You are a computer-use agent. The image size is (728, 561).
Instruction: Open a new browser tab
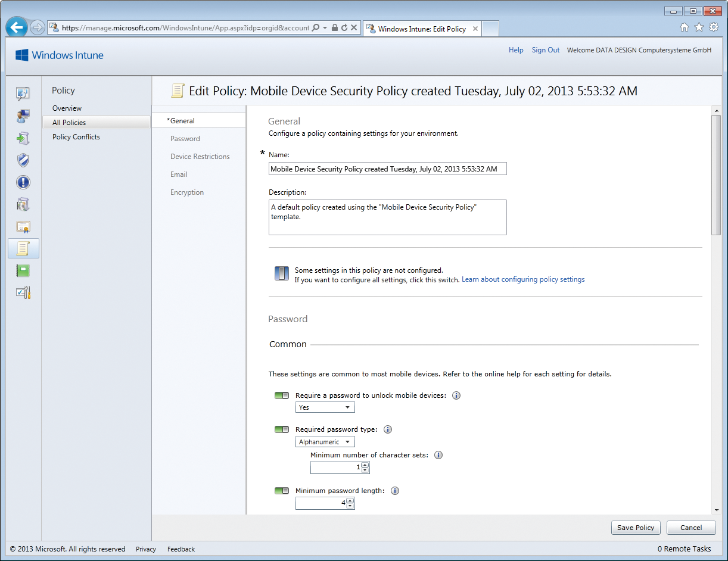(x=490, y=29)
